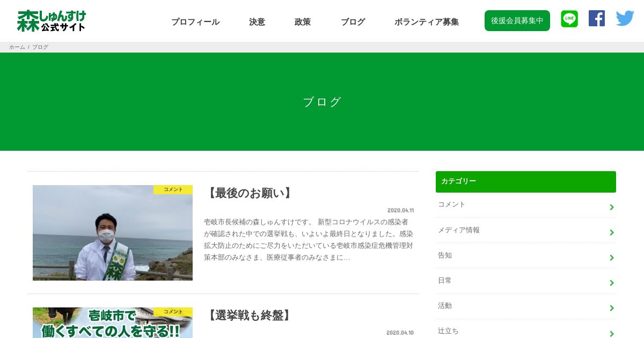
Task: Open the 決意 menu item
Action: pyautogui.click(x=257, y=22)
